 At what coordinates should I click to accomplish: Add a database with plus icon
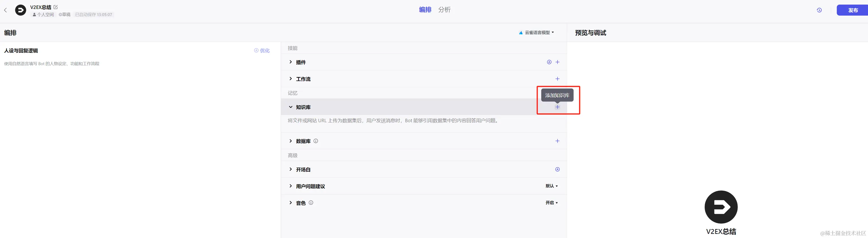pyautogui.click(x=557, y=141)
